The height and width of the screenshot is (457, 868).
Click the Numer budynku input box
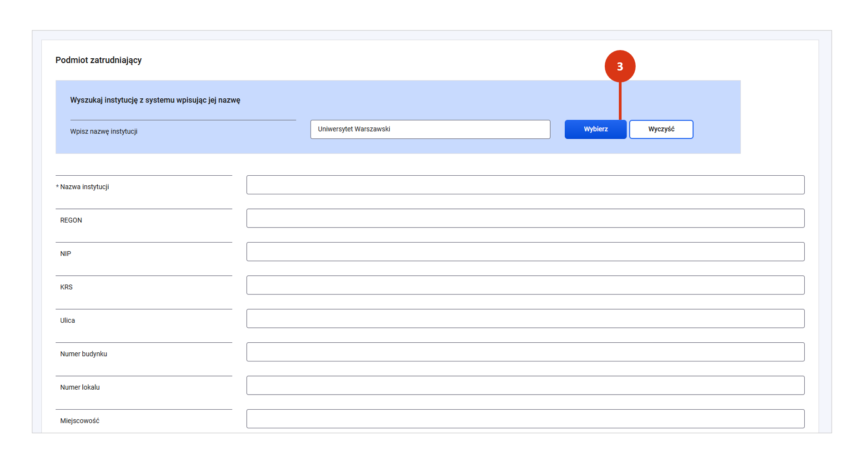click(x=525, y=352)
